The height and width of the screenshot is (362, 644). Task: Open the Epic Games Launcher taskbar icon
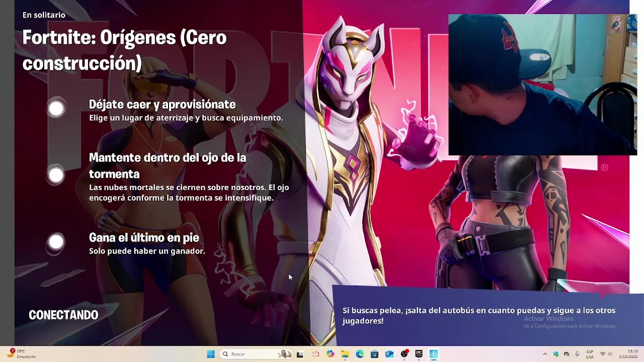point(419,354)
